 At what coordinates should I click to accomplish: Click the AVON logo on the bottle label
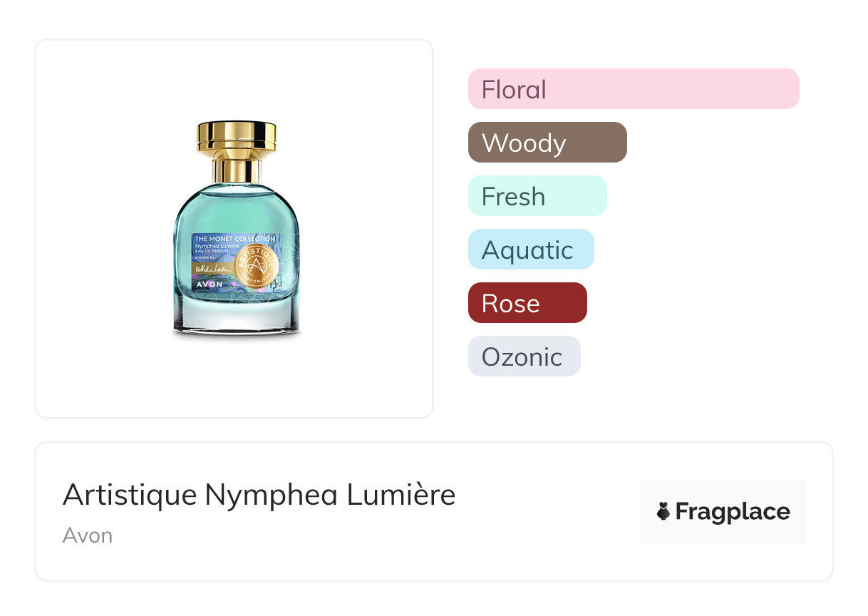pyautogui.click(x=210, y=284)
